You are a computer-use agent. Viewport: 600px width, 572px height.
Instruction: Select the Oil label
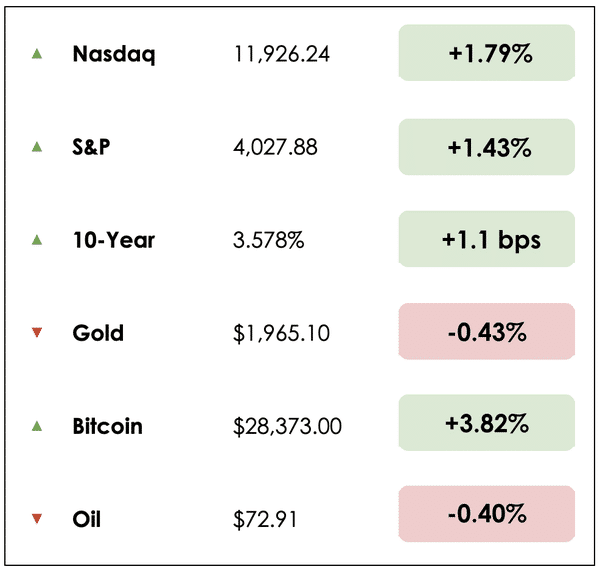[87, 519]
